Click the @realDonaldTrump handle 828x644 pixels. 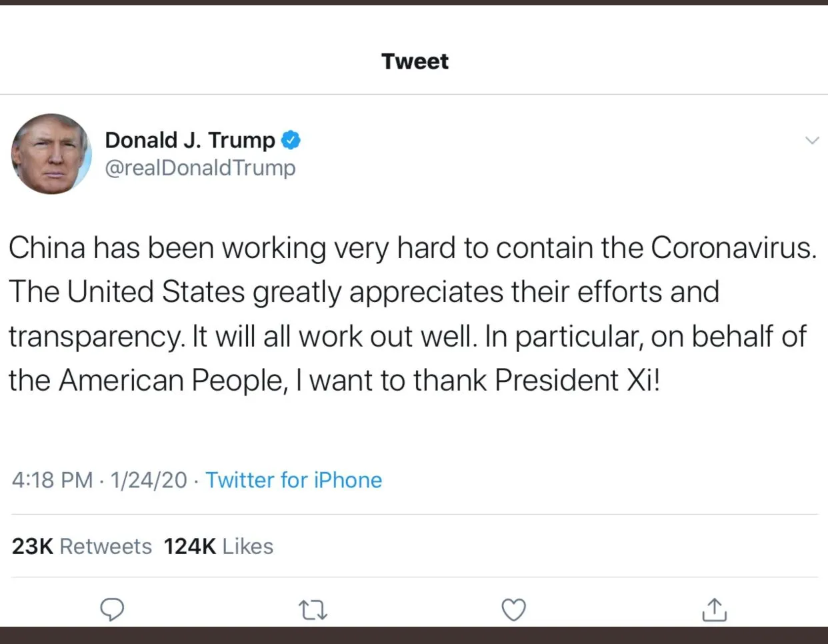click(x=200, y=167)
